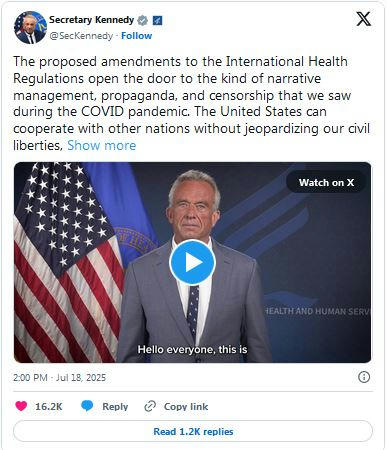This screenshot has width=387, height=450.
Task: Click the Reply text label
Action: [115, 406]
